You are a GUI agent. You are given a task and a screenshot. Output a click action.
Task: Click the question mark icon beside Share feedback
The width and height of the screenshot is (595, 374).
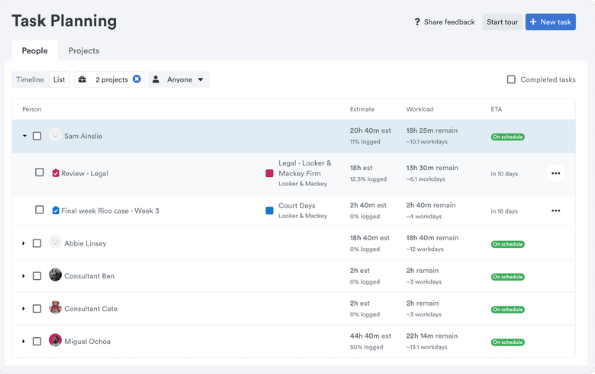(x=417, y=22)
